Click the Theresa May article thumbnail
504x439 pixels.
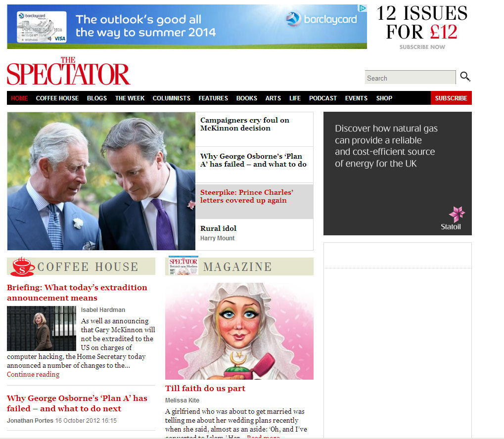click(x=42, y=328)
